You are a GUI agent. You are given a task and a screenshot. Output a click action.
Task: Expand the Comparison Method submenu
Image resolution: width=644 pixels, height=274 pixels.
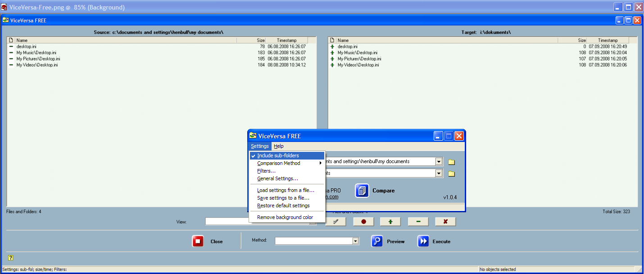[x=287, y=163]
